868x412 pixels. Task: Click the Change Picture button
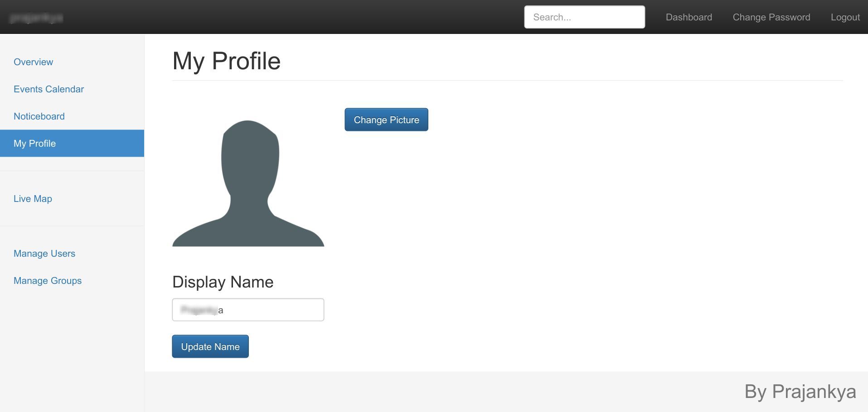click(386, 120)
